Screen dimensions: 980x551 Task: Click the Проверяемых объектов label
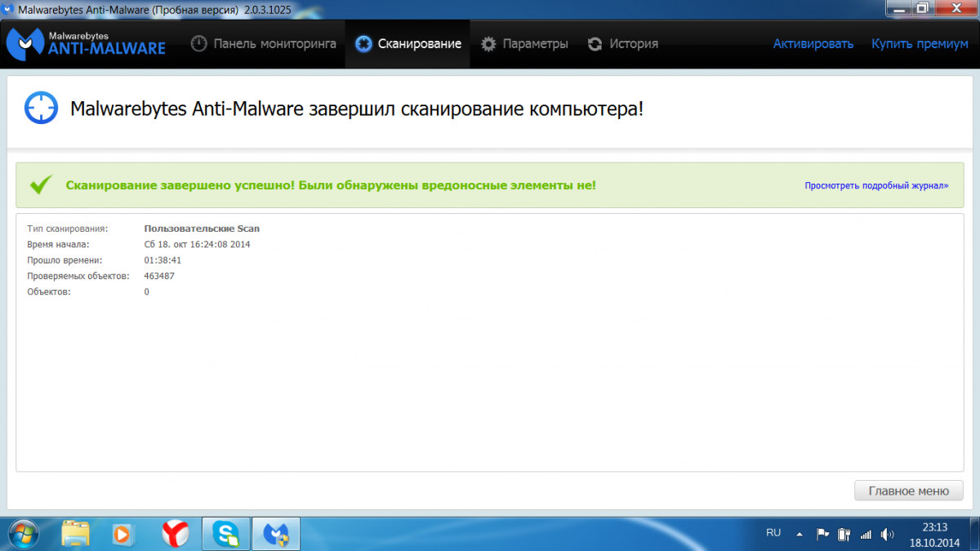pyautogui.click(x=78, y=276)
